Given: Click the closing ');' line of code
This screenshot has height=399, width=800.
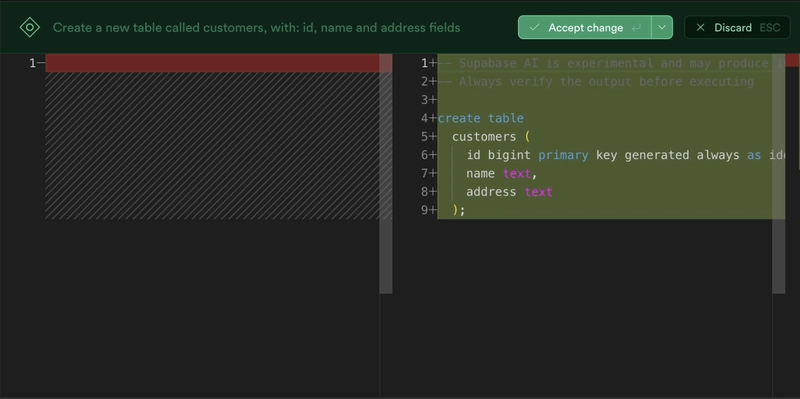Looking at the screenshot, I should pyautogui.click(x=459, y=210).
